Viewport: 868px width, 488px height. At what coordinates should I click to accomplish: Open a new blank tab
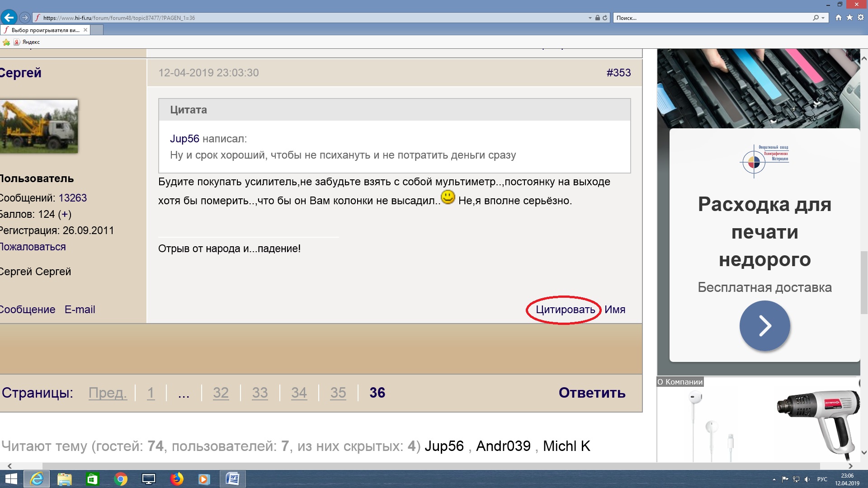click(x=97, y=30)
